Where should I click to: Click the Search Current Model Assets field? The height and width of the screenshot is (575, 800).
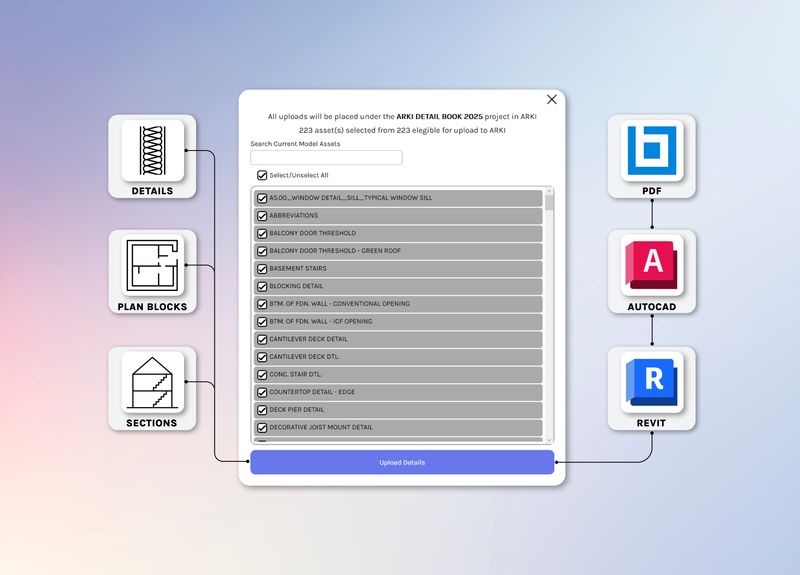[326, 158]
